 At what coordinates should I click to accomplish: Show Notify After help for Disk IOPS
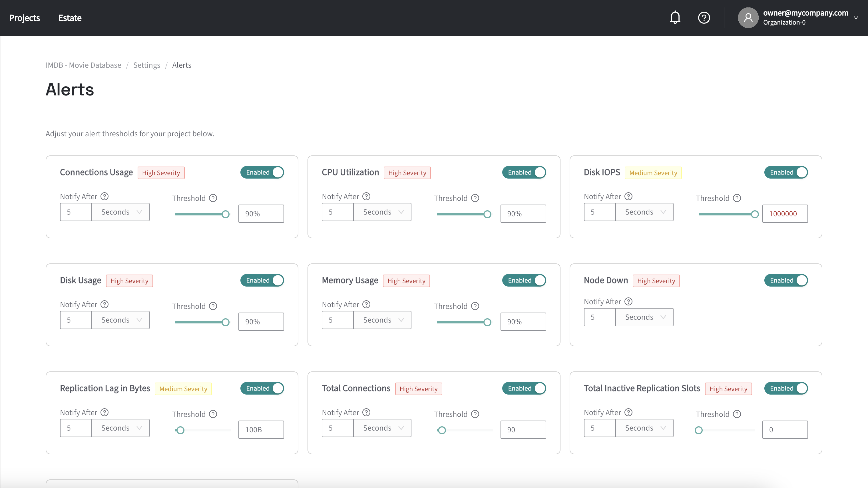click(628, 196)
